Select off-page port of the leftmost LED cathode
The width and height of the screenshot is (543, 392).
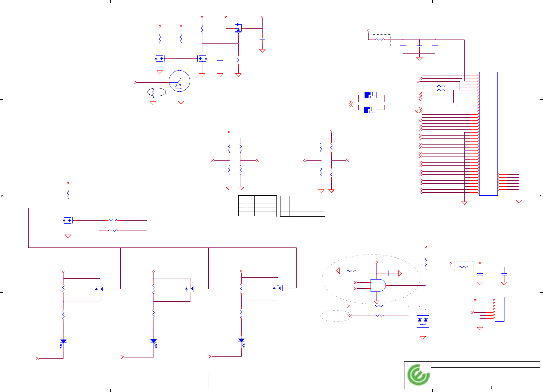tap(38, 359)
